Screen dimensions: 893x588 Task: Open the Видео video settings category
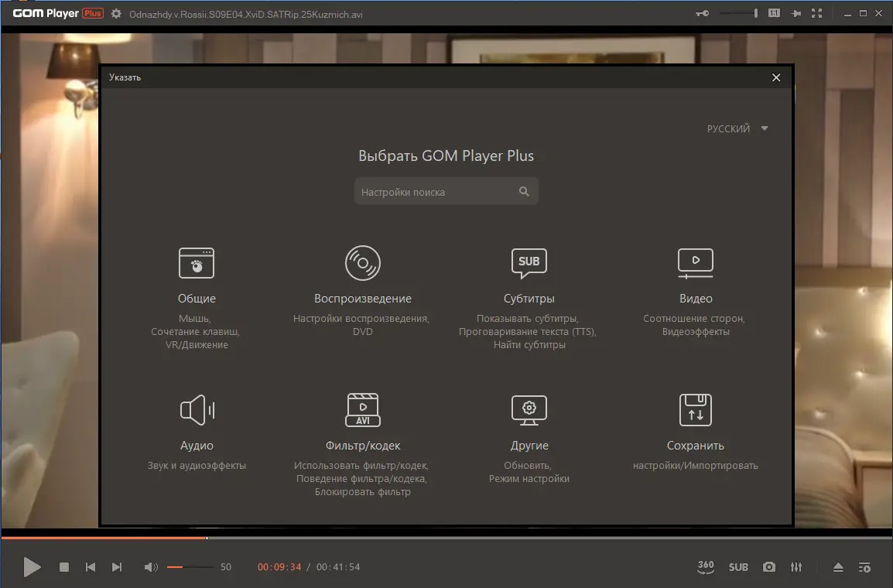click(696, 290)
